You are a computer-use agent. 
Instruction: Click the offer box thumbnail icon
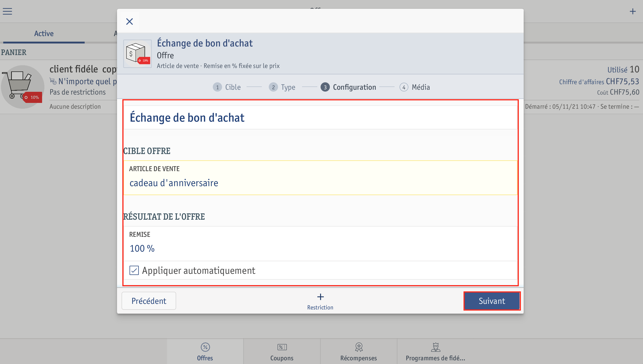click(x=137, y=53)
